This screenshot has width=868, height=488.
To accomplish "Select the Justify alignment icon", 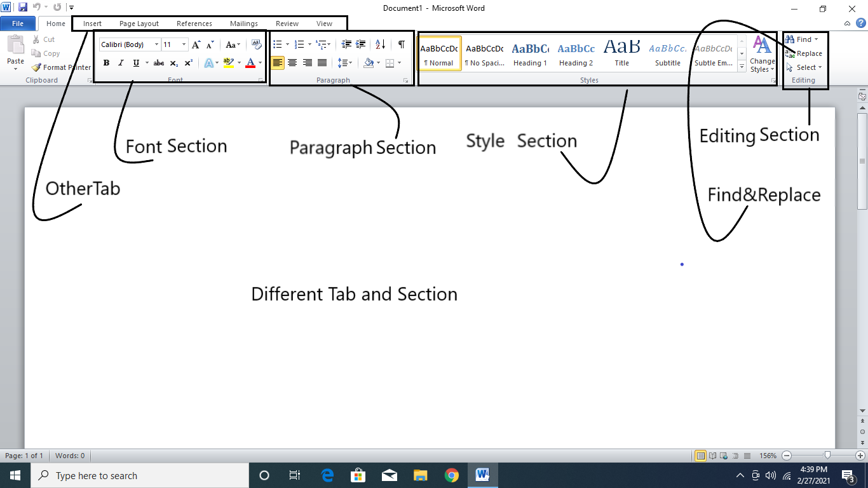I will 322,63.
